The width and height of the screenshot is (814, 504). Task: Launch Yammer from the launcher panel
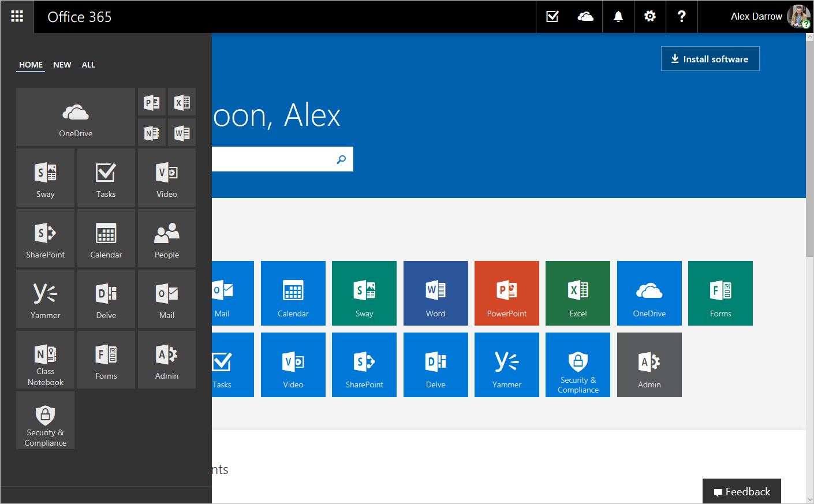point(45,299)
